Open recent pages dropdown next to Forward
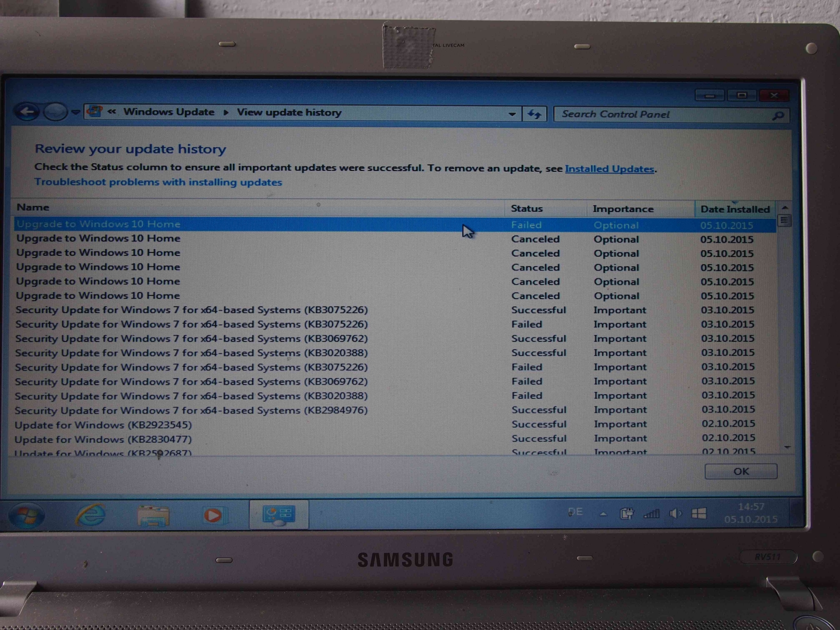 tap(75, 112)
